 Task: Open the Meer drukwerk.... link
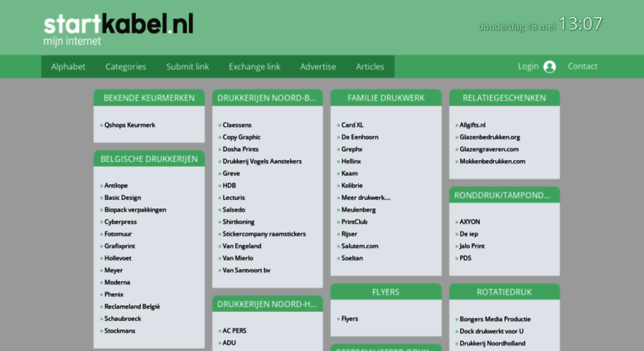pyautogui.click(x=366, y=197)
